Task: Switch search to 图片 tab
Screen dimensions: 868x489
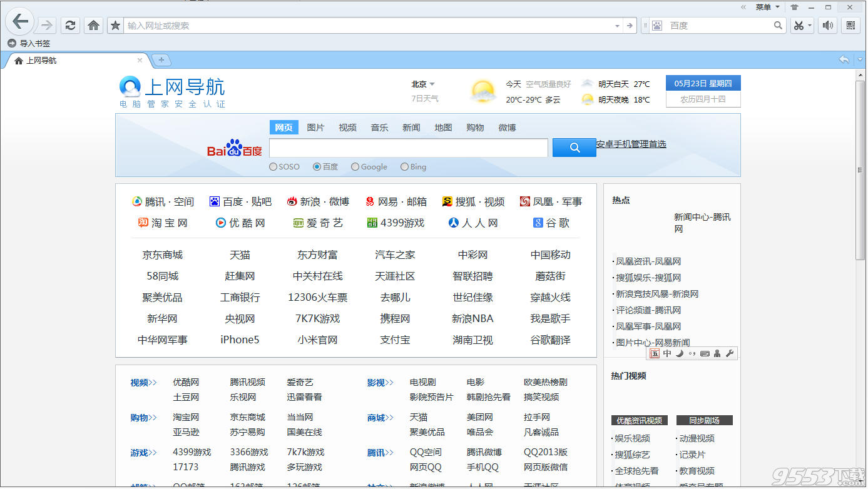Action: click(315, 128)
